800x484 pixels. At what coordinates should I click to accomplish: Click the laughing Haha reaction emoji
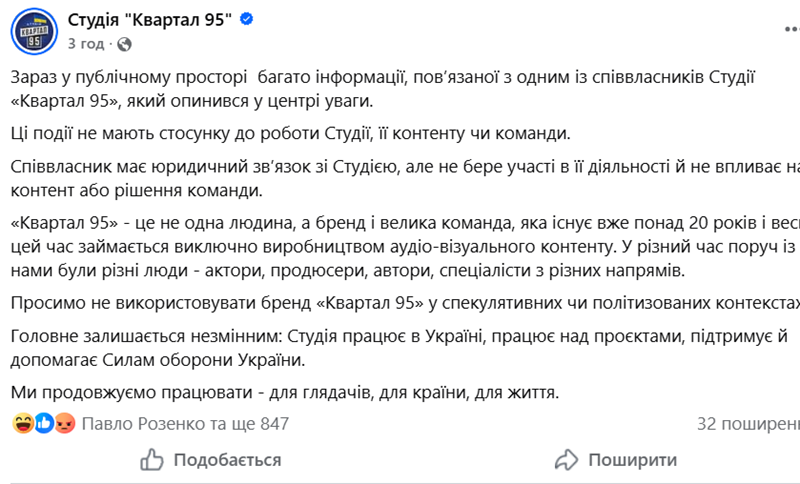[22, 423]
